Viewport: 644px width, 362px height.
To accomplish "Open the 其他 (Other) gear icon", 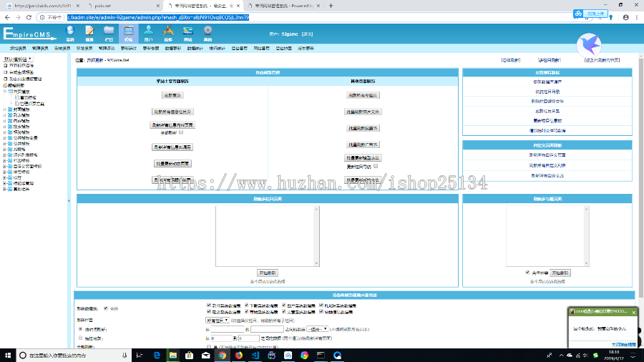I will (208, 31).
